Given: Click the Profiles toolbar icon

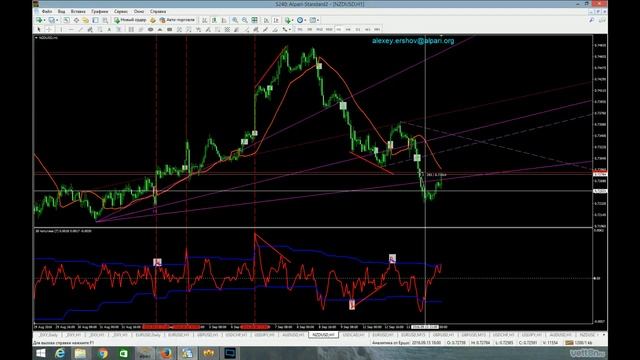Looking at the screenshot, I should tap(51, 20).
